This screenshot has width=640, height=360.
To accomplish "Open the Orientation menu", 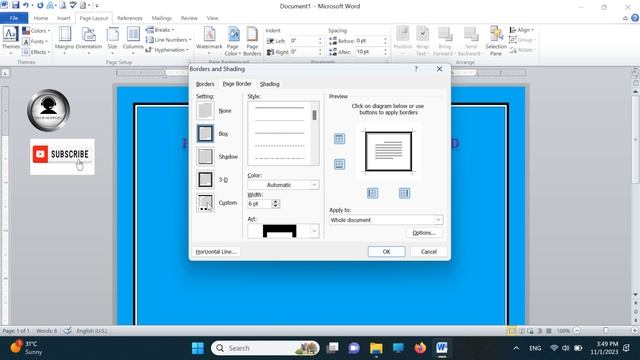I will pyautogui.click(x=89, y=40).
